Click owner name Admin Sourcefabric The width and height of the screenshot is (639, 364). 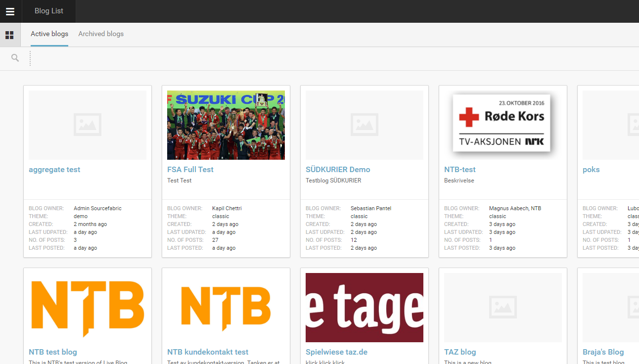(97, 208)
